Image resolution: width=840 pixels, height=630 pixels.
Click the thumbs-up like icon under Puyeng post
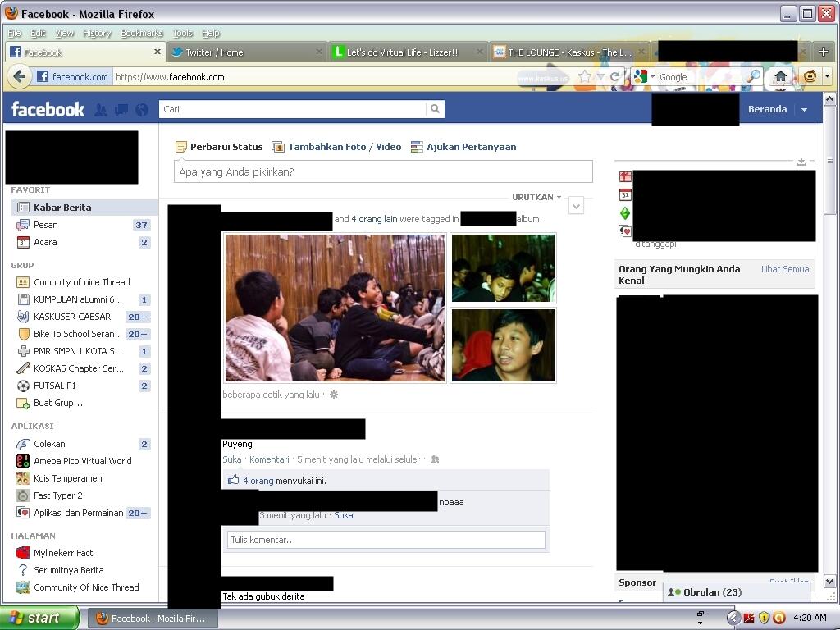233,480
